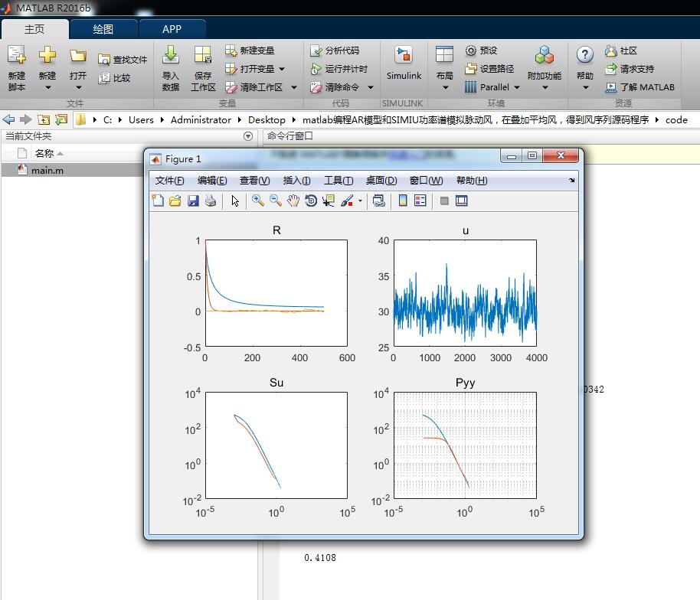The image size is (700, 600).
Task: Open Community (社区)
Action: (x=621, y=51)
